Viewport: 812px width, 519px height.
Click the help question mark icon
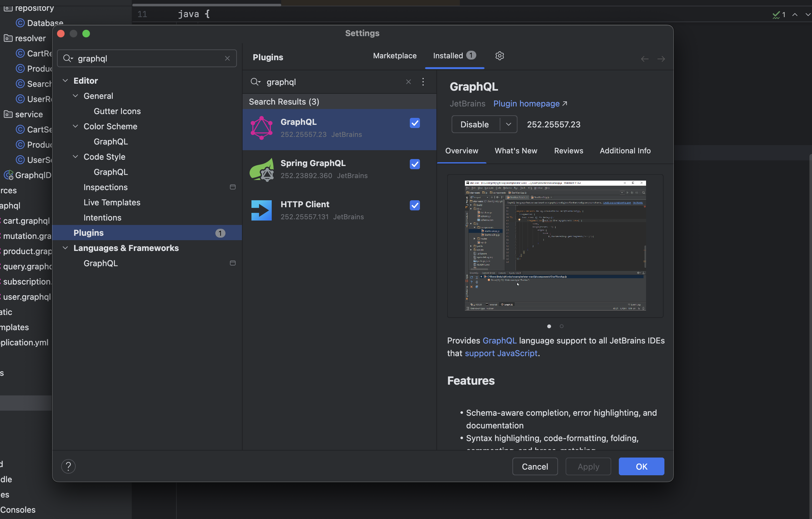coord(68,466)
